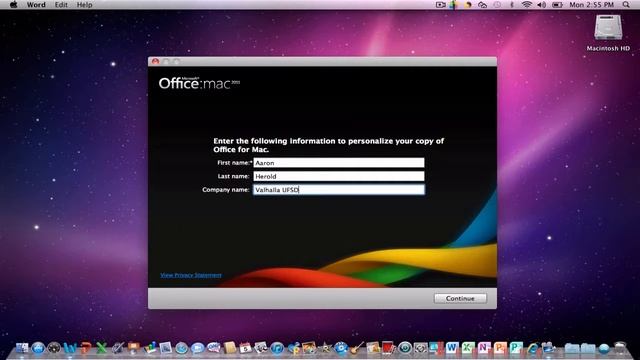Launch Windows Word icon in Dock

[x=451, y=347]
